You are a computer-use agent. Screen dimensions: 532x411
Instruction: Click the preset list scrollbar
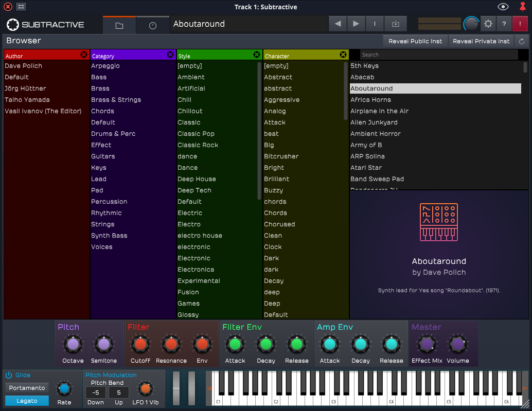(525, 67)
